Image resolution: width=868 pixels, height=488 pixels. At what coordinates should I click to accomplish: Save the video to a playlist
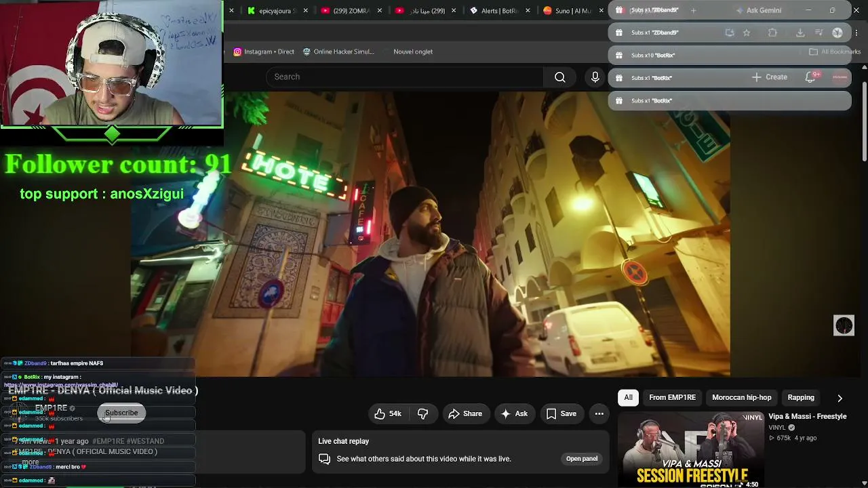point(561,413)
